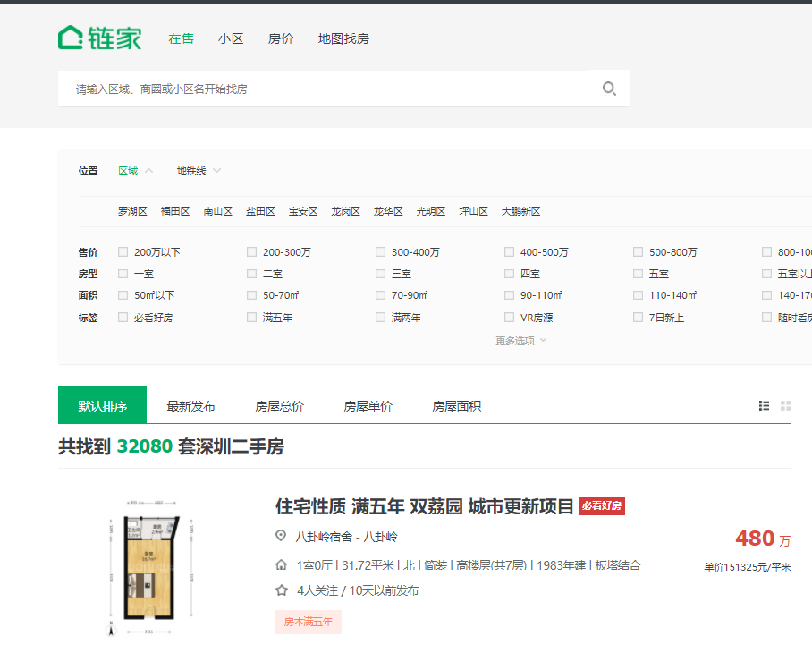Screen dimensions: 812x645
Task: Check the 200万以下 price checkbox
Action: point(123,252)
